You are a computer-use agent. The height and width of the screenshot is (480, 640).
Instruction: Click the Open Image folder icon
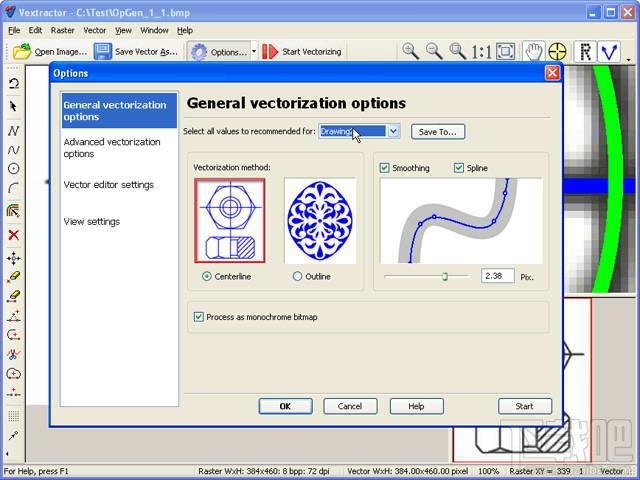coord(22,52)
